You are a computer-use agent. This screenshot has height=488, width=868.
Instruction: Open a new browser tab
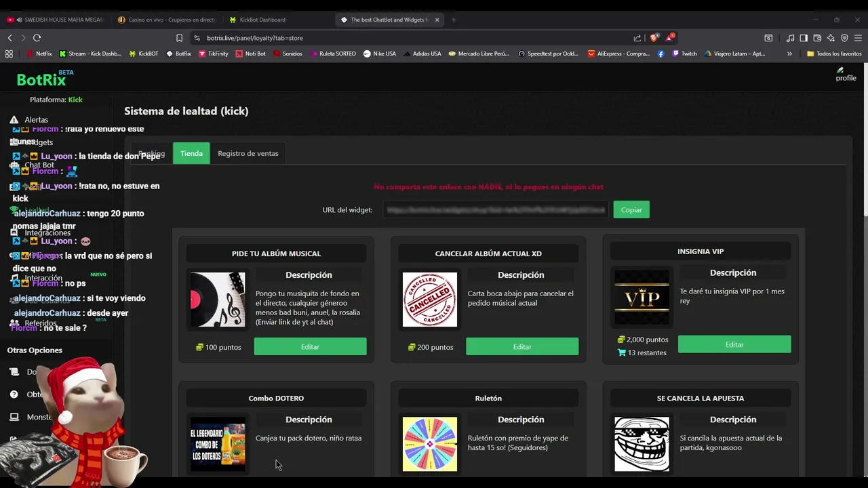click(x=454, y=20)
